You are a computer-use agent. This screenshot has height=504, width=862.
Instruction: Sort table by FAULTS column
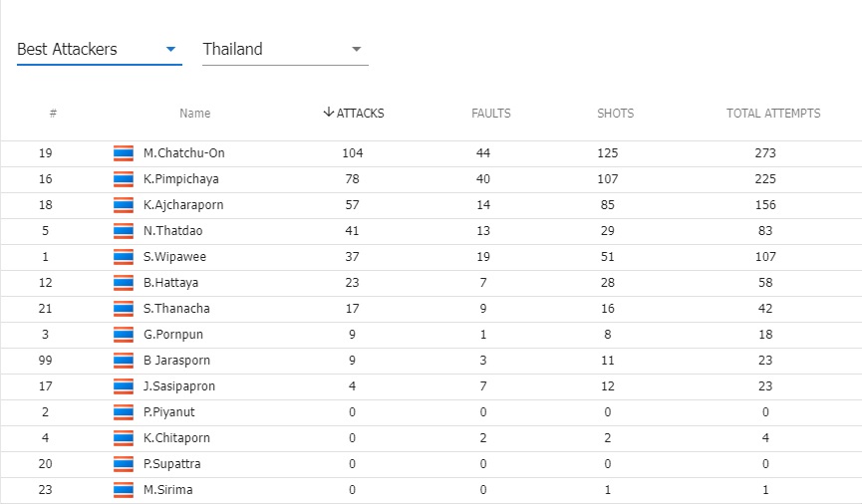(x=491, y=114)
